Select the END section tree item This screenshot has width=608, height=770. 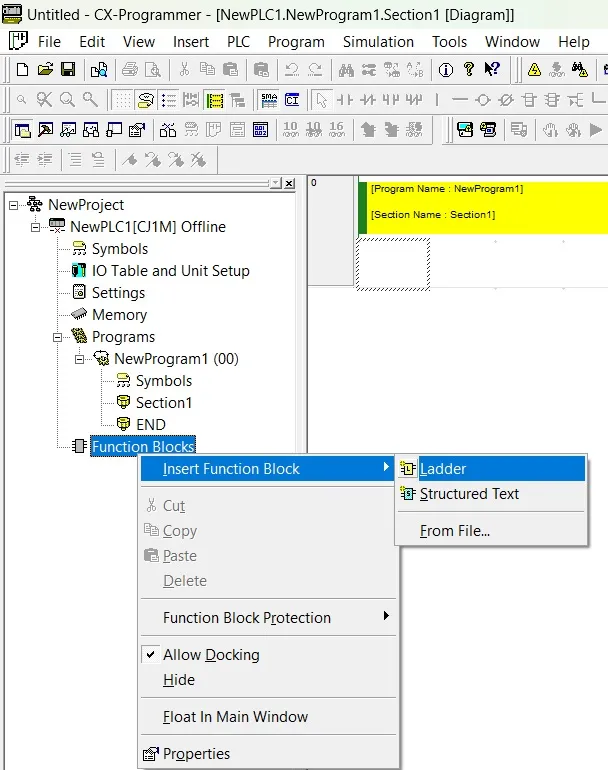(x=150, y=424)
